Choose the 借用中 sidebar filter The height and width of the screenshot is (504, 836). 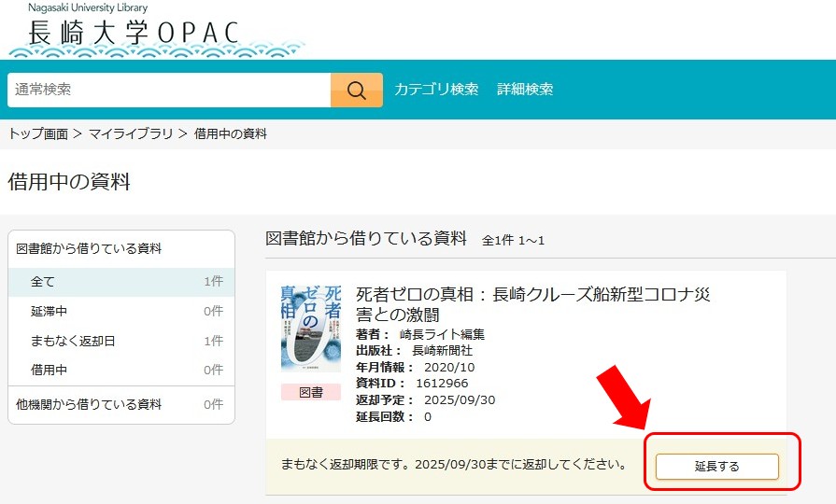50,371
